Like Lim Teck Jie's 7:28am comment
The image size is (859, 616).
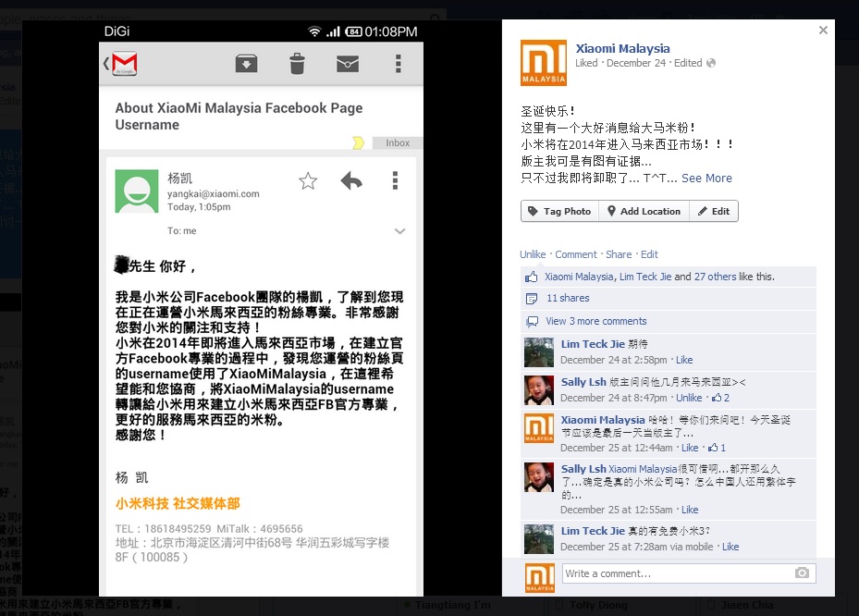(730, 547)
